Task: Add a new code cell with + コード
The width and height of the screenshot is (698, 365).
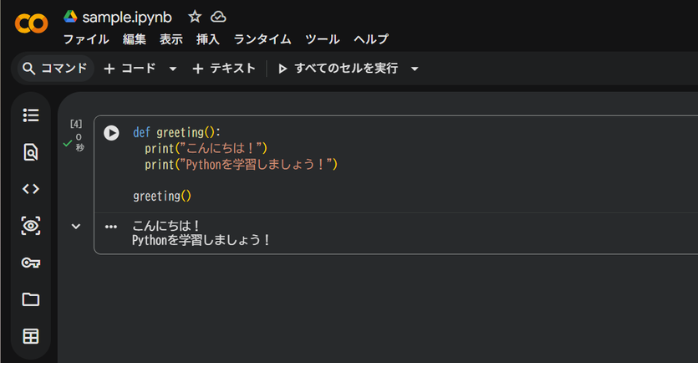Action: (x=130, y=69)
